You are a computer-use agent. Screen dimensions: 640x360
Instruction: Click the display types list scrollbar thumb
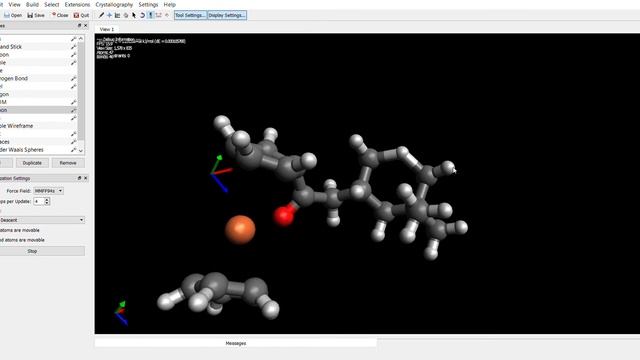point(81,90)
